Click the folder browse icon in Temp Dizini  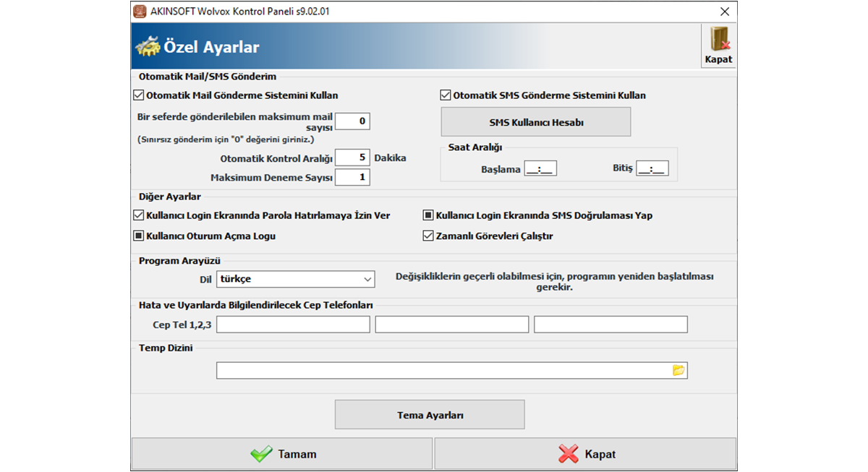678,370
